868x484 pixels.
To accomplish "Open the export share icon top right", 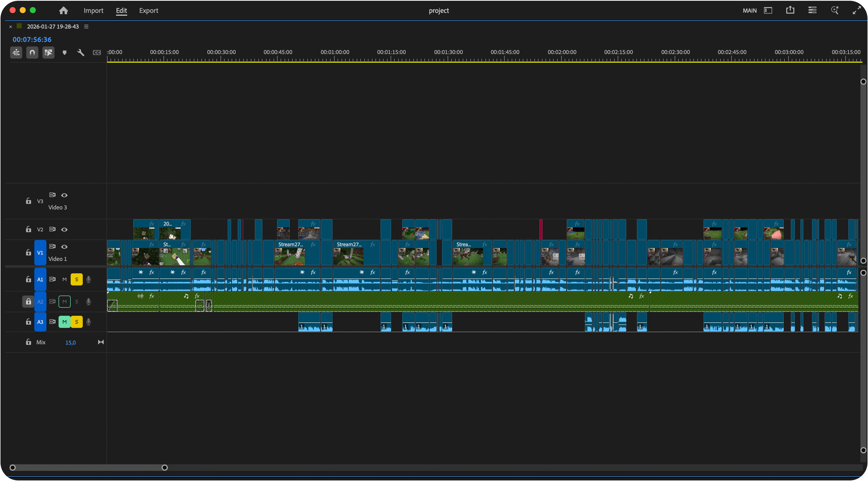I will (x=790, y=10).
